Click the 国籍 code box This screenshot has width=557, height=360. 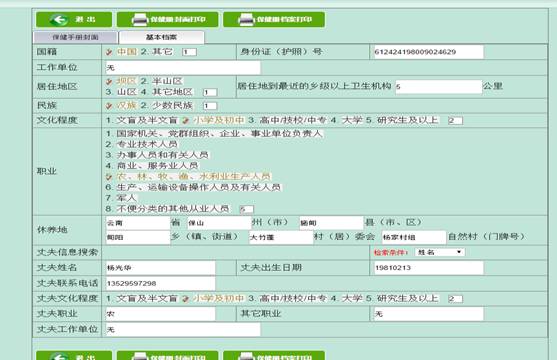pos(189,52)
